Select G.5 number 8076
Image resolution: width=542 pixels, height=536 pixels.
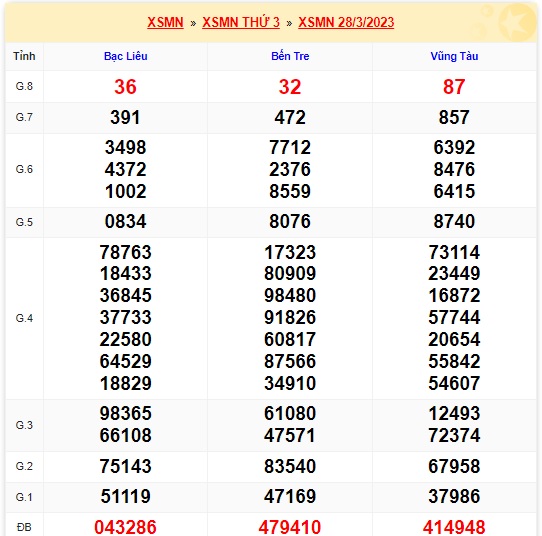coord(290,221)
